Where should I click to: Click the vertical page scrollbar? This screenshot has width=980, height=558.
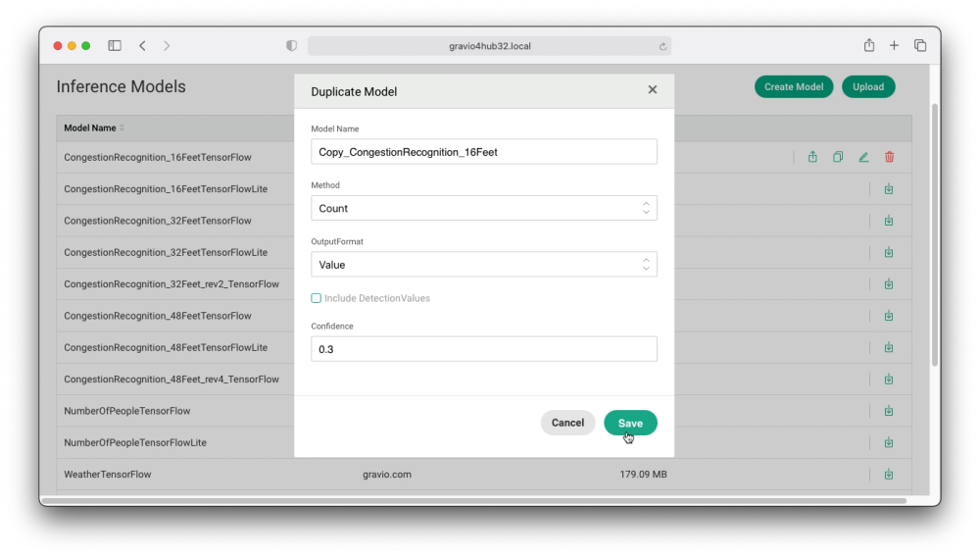tap(934, 234)
